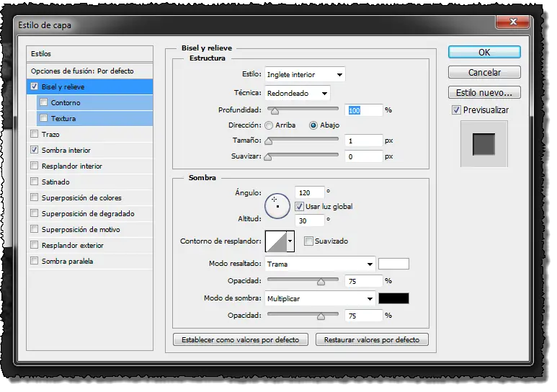The height and width of the screenshot is (392, 557).
Task: Click the shadow Opacidad slider handle
Action: pos(321,316)
